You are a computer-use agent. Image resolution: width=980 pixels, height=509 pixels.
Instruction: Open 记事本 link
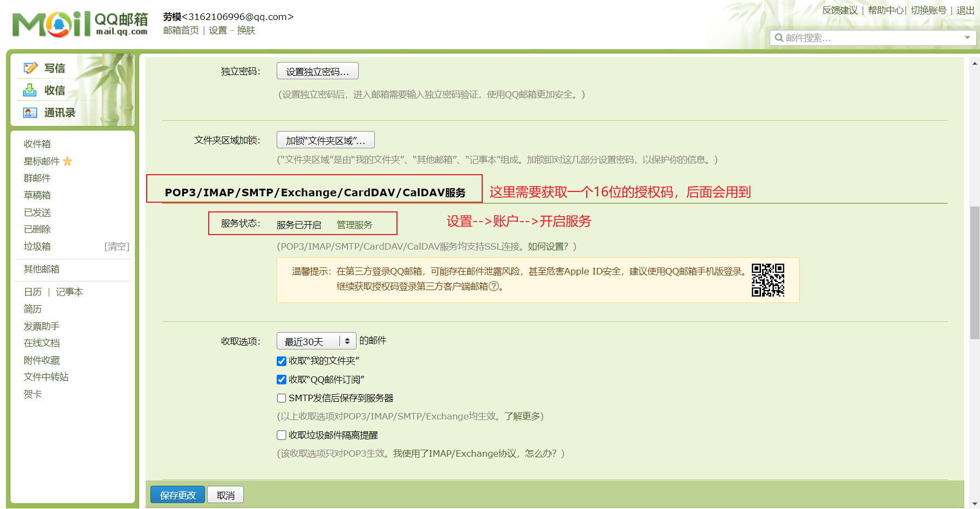pyautogui.click(x=69, y=292)
